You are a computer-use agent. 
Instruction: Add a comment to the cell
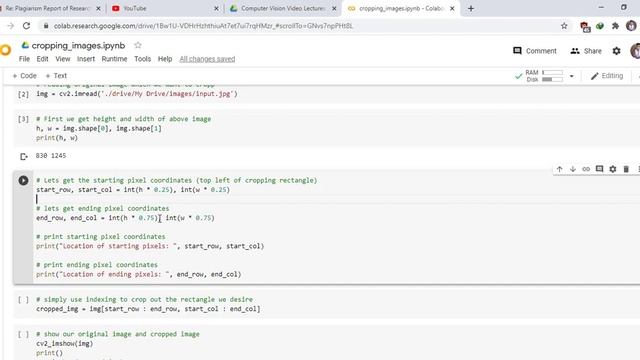(599, 169)
